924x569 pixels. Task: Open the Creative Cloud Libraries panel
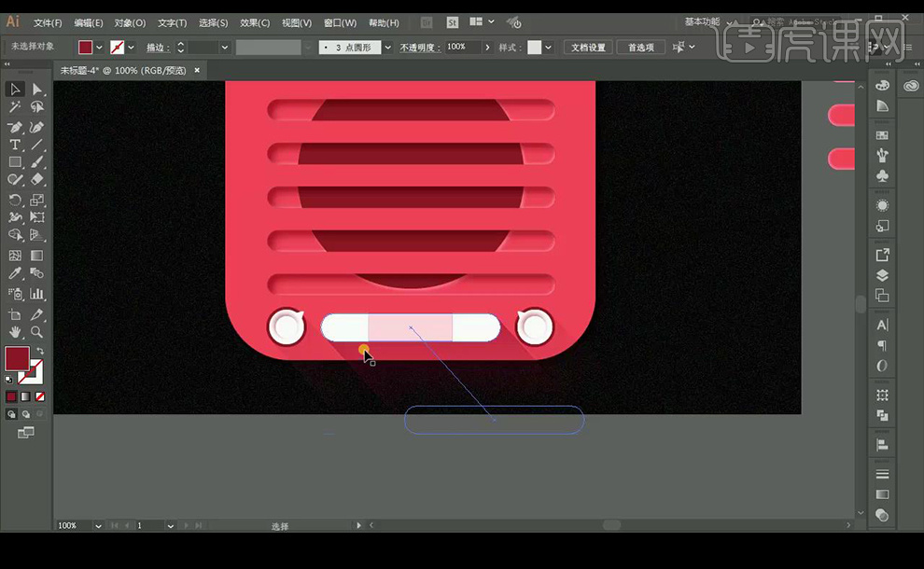click(911, 86)
